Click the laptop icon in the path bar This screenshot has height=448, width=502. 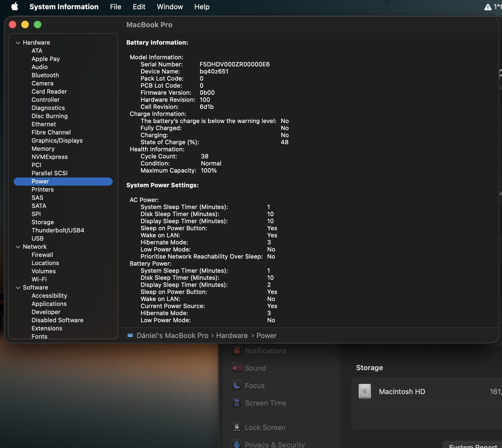130,335
